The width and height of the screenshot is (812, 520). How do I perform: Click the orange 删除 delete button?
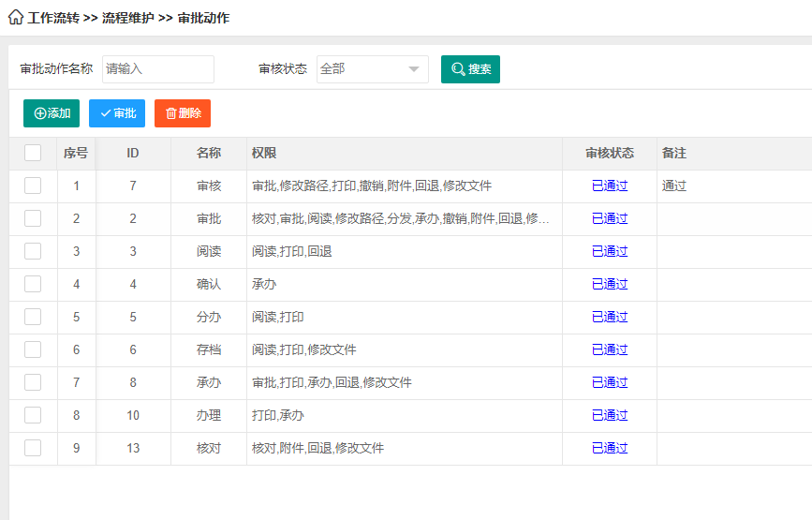[183, 113]
